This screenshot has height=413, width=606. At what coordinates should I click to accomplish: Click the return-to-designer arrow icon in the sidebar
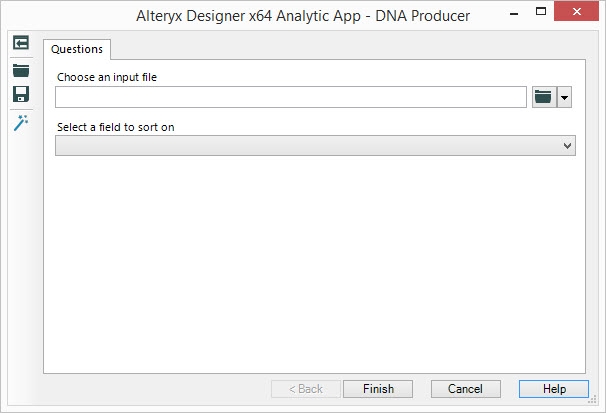(21, 42)
